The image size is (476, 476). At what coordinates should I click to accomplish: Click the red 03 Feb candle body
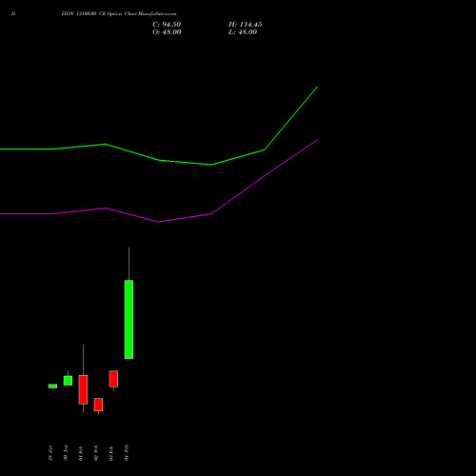(x=113, y=379)
